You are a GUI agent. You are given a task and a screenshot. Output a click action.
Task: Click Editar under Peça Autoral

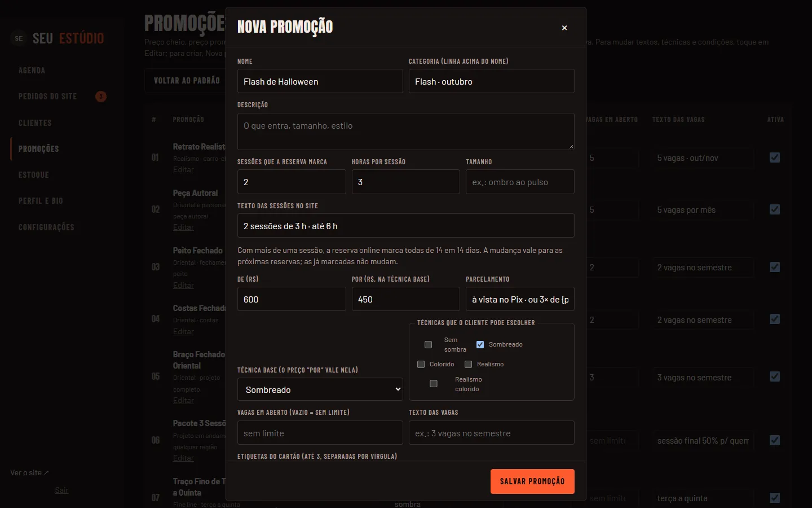pos(183,227)
